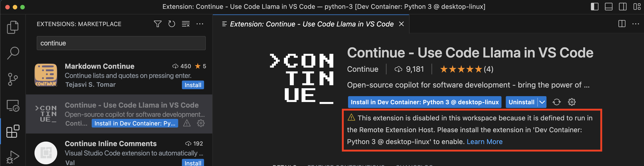Click the continue search input field
The width and height of the screenshot is (644, 166).
tap(121, 43)
